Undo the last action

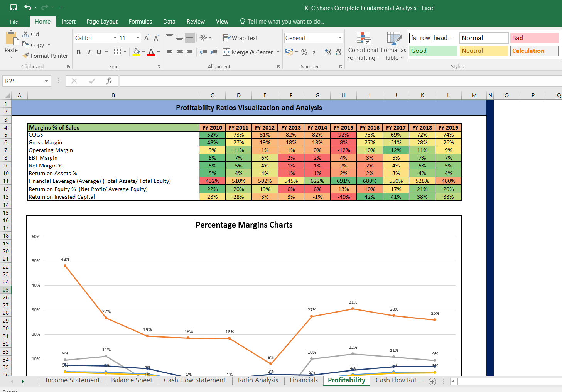pos(28,7)
